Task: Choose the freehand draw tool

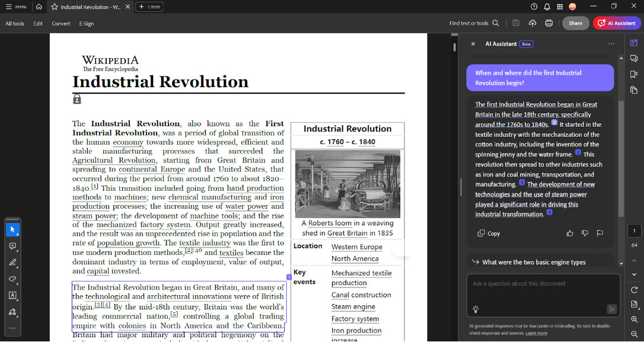Action: [12, 279]
